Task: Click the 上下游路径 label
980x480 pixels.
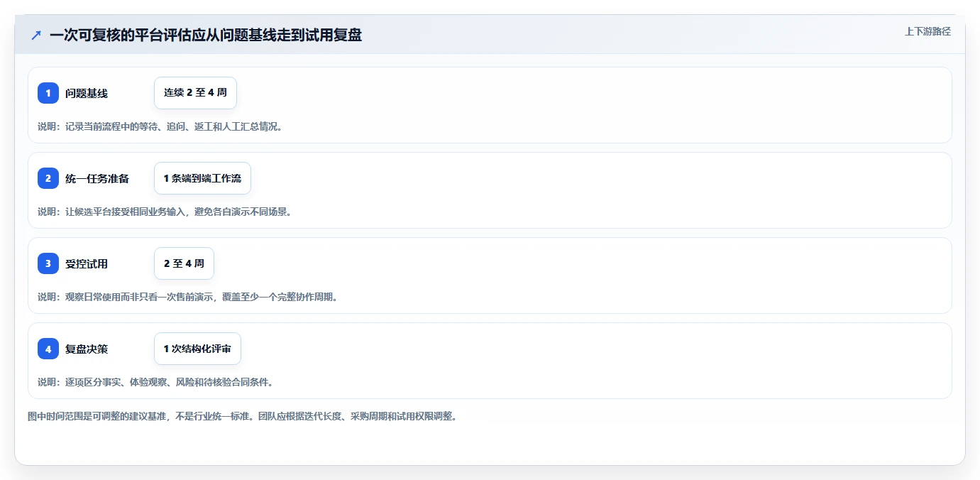Action: 927,31
